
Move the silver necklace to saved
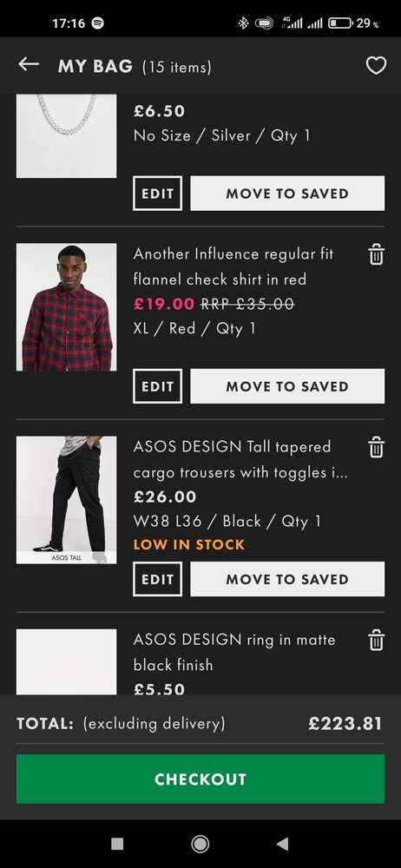287,194
